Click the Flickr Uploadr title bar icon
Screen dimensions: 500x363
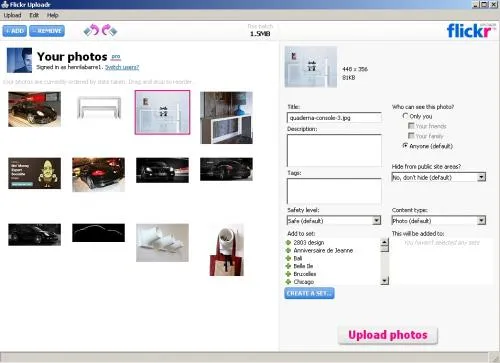[x=5, y=4]
